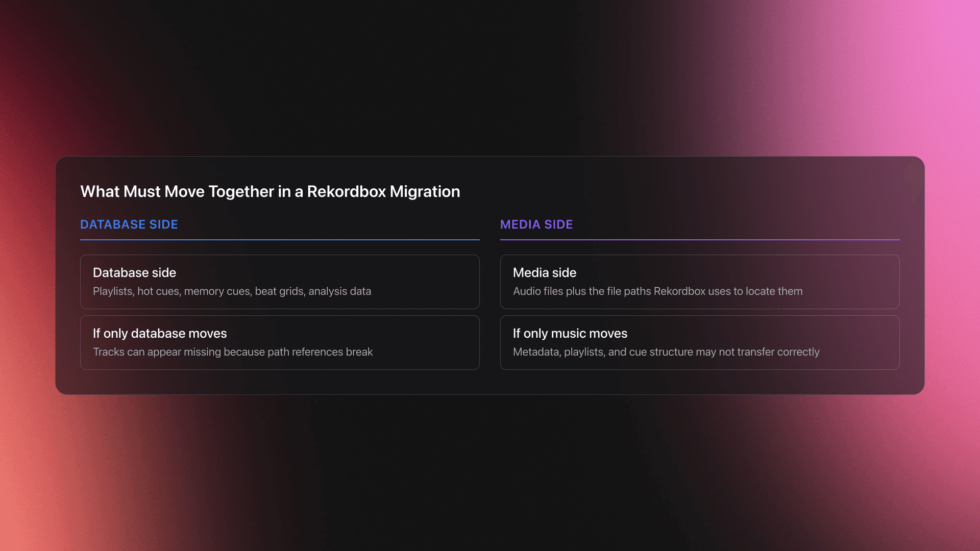Click the Media side card
The image size is (980, 551).
pos(700,282)
